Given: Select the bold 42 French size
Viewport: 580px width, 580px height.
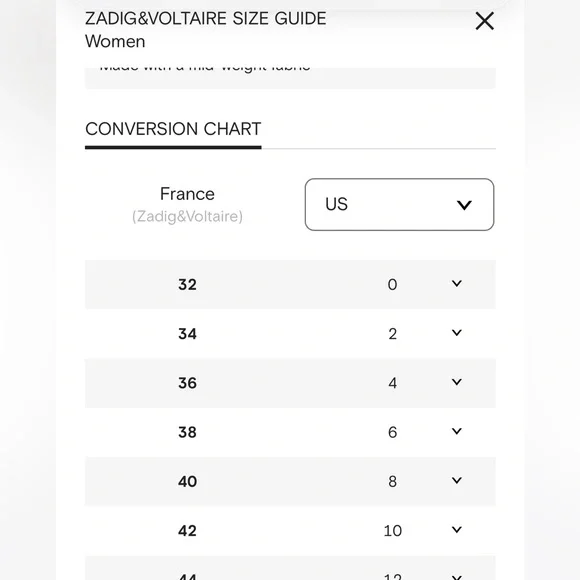Looking at the screenshot, I should coord(187,531).
